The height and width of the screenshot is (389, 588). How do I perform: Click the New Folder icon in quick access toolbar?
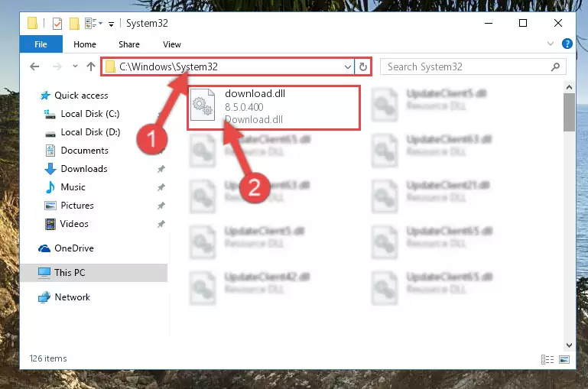click(x=74, y=24)
